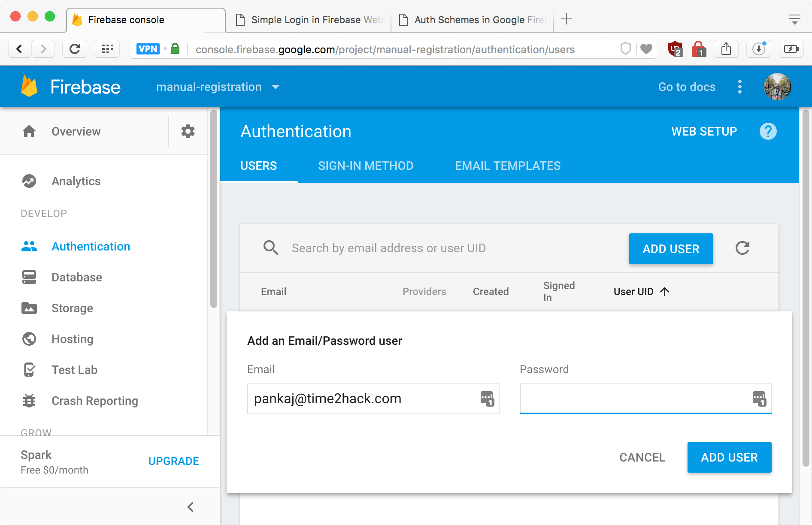The width and height of the screenshot is (812, 525).
Task: Open the uBlock extension icon
Action: coord(675,49)
